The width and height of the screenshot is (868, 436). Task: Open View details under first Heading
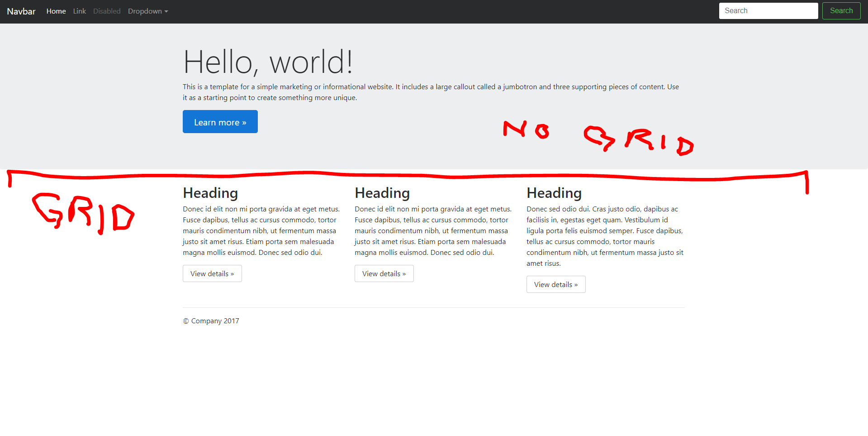212,273
